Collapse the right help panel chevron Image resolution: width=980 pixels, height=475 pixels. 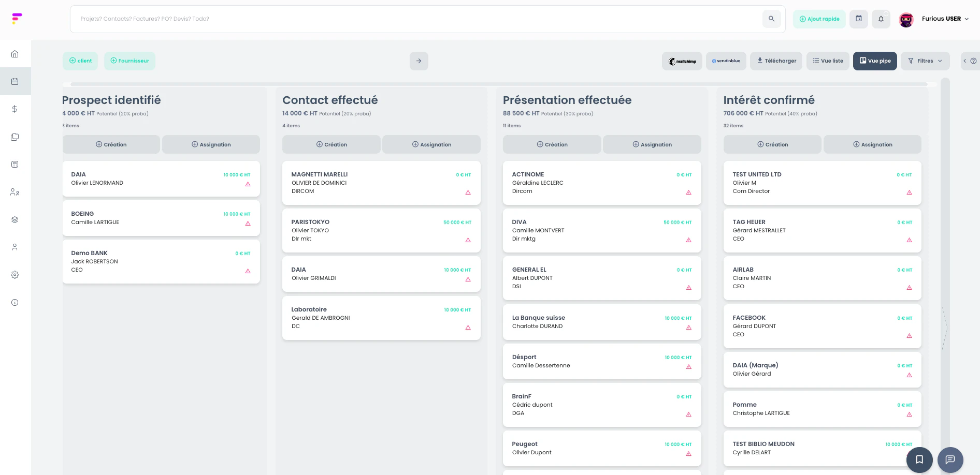[964, 61]
